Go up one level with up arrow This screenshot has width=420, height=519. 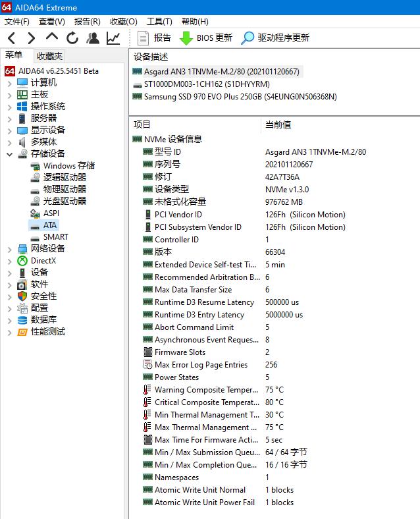pos(52,37)
